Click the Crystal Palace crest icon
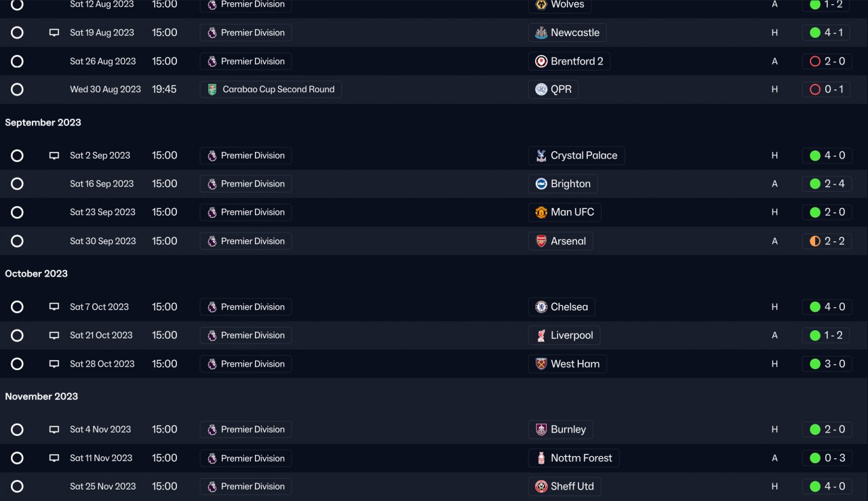 (x=541, y=155)
